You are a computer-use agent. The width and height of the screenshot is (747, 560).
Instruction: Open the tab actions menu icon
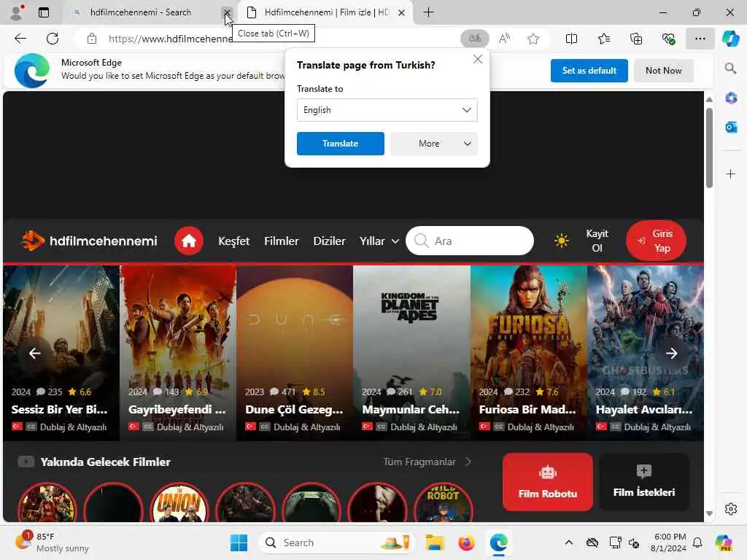(x=43, y=12)
